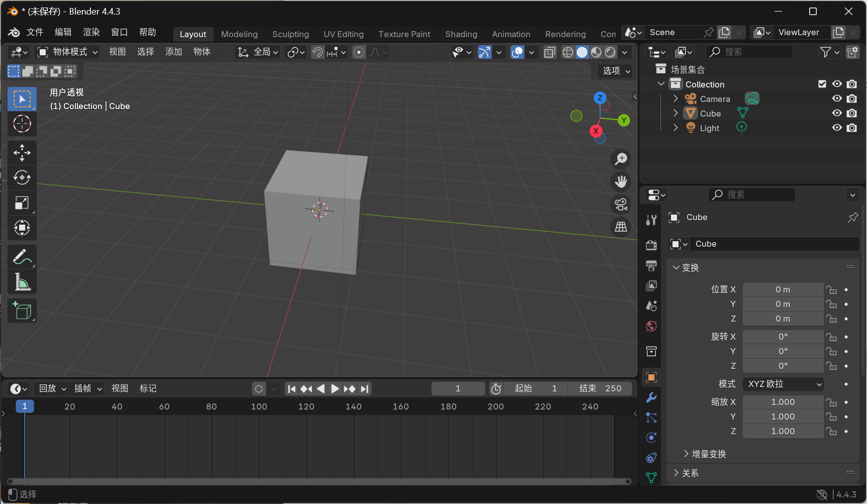Viewport: 867px width, 504px height.
Task: Open the rotation mode XYZ Euler dropdown
Action: [x=783, y=384]
